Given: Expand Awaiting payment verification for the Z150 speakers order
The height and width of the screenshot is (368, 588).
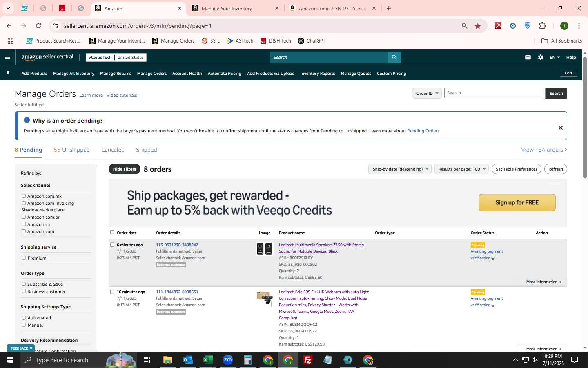Looking at the screenshot, I should (493, 258).
